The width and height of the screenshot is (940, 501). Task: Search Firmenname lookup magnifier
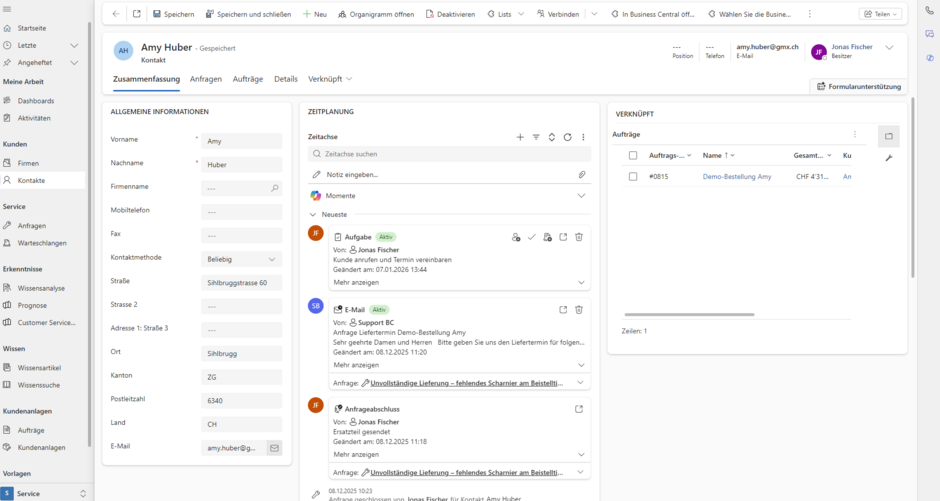click(275, 188)
